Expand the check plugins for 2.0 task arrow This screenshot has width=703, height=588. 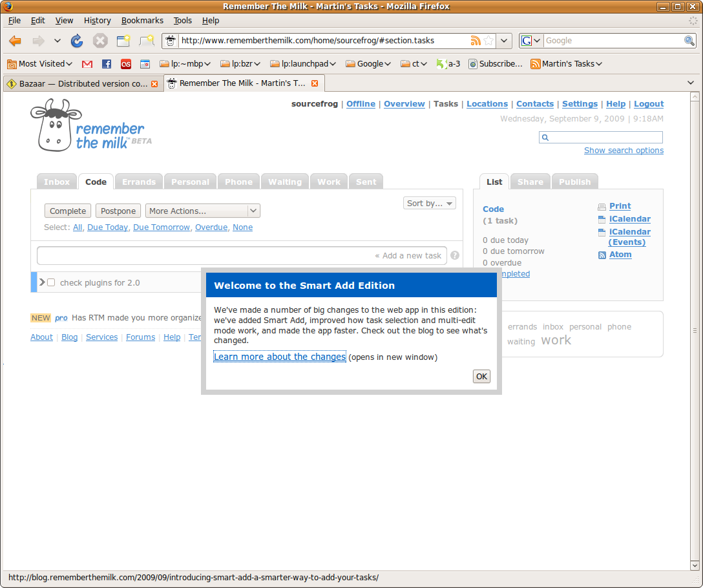click(x=42, y=282)
